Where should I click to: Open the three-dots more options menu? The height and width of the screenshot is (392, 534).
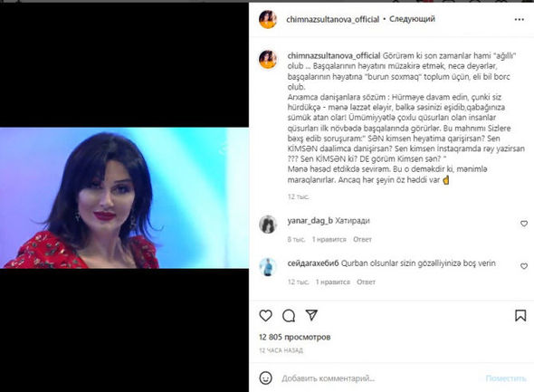[x=519, y=19]
